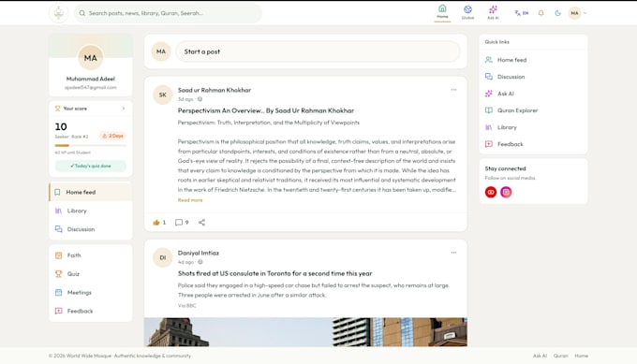
Task: Open the Home tab in top navigation
Action: click(x=442, y=12)
